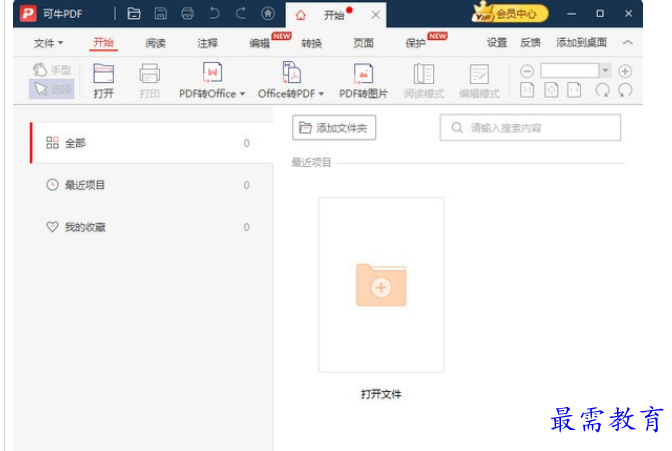Screen dimensions: 672x451
Task: Select the Hand tool
Action: [52, 69]
